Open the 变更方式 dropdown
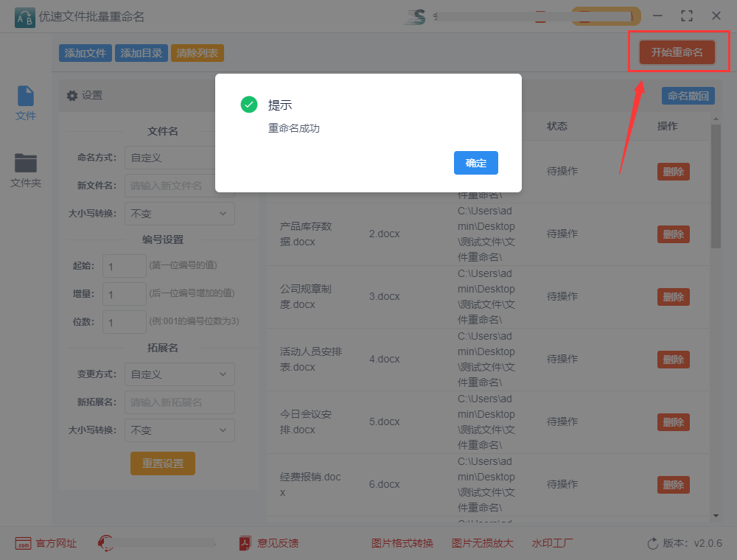 point(179,374)
